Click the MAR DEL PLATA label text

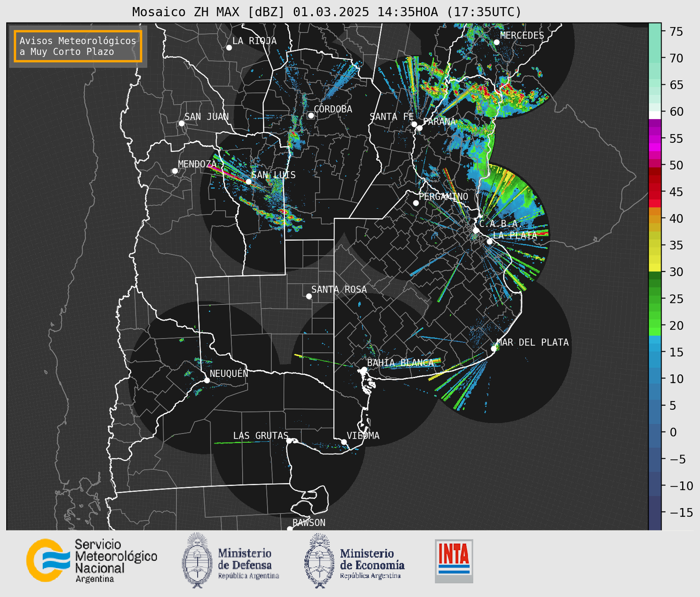(x=532, y=343)
